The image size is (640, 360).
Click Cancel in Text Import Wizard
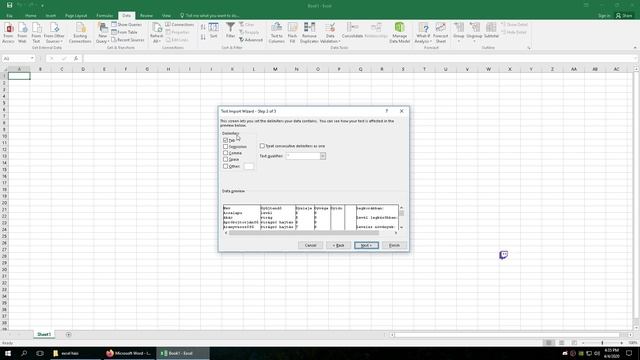click(311, 245)
